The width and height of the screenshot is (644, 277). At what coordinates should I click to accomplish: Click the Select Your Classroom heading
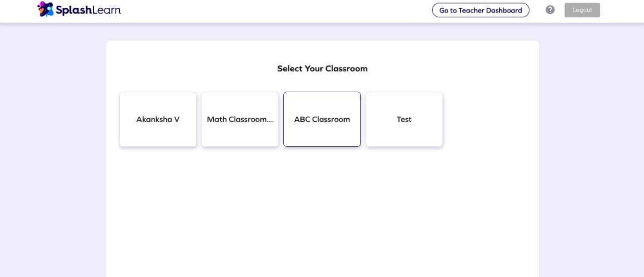coord(322,69)
